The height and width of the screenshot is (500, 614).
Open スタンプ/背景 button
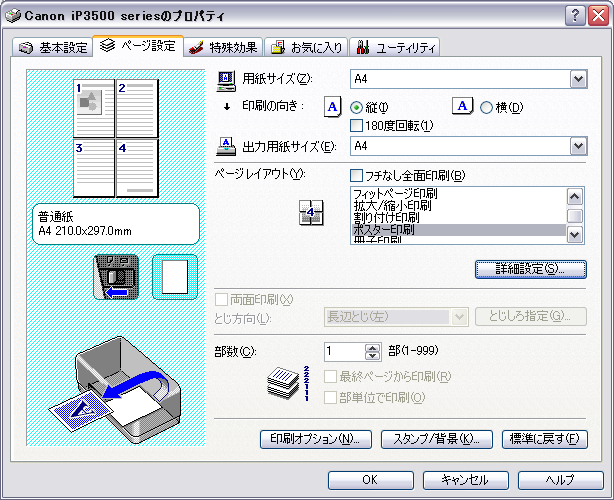tap(437, 439)
